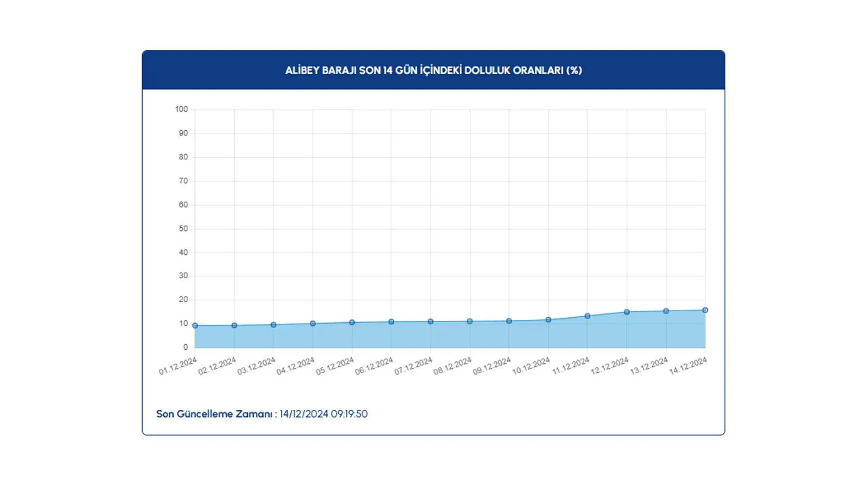The width and height of the screenshot is (868, 488).
Task: Click the y-axis value 80
Action: click(184, 157)
